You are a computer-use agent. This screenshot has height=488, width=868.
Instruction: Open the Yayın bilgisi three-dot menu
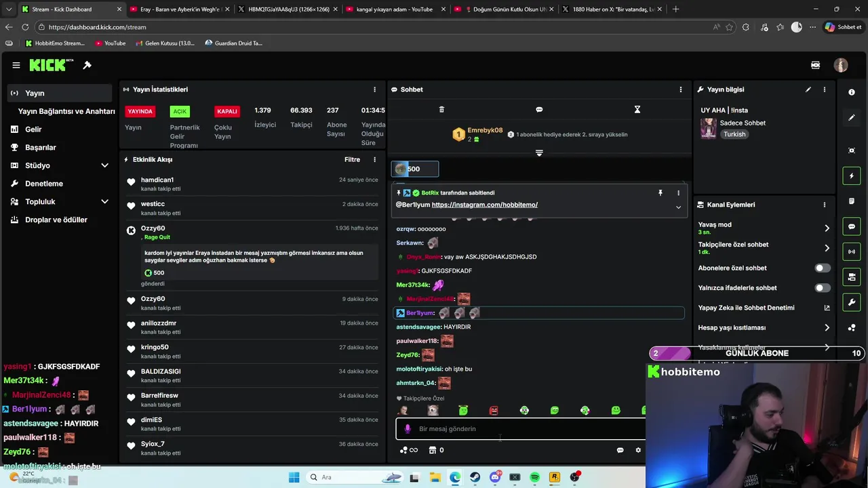pyautogui.click(x=825, y=89)
